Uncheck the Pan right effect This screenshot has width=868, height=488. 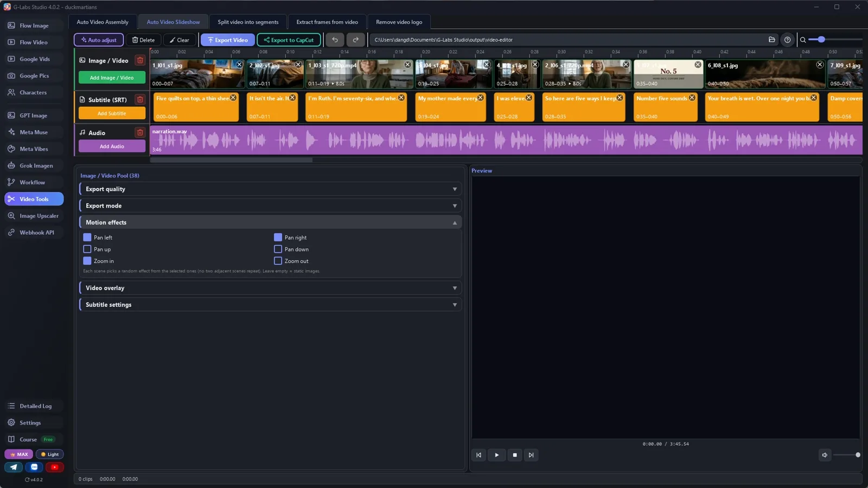click(278, 237)
